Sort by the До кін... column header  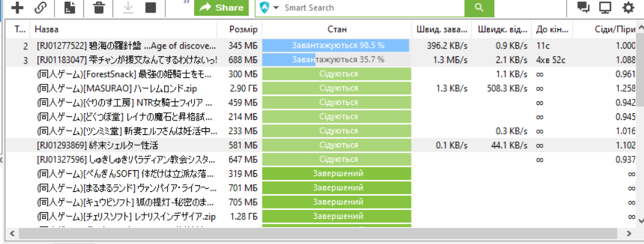tap(552, 29)
